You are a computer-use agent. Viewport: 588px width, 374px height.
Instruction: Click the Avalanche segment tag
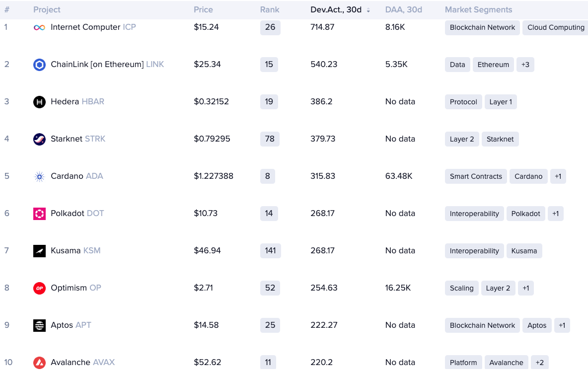tap(506, 363)
